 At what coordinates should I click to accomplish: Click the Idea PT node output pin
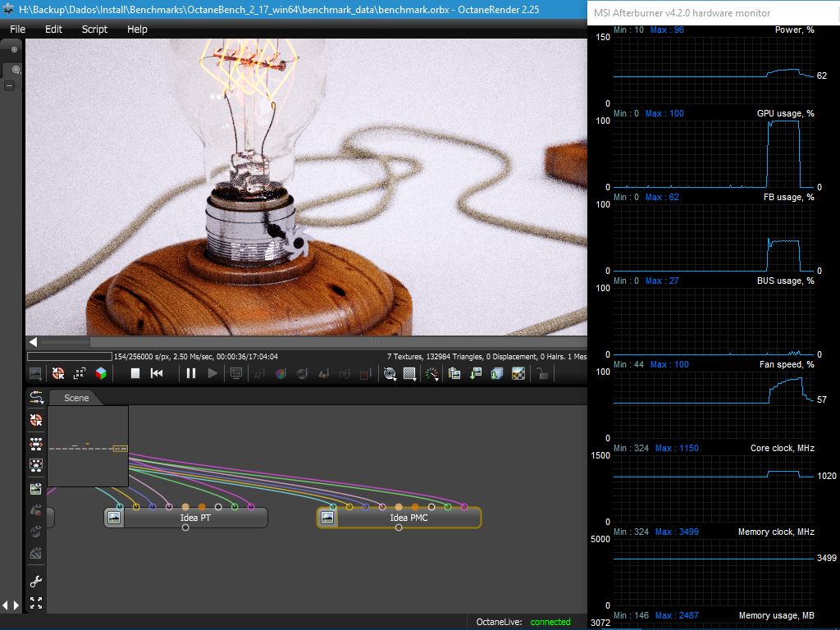tap(185, 527)
